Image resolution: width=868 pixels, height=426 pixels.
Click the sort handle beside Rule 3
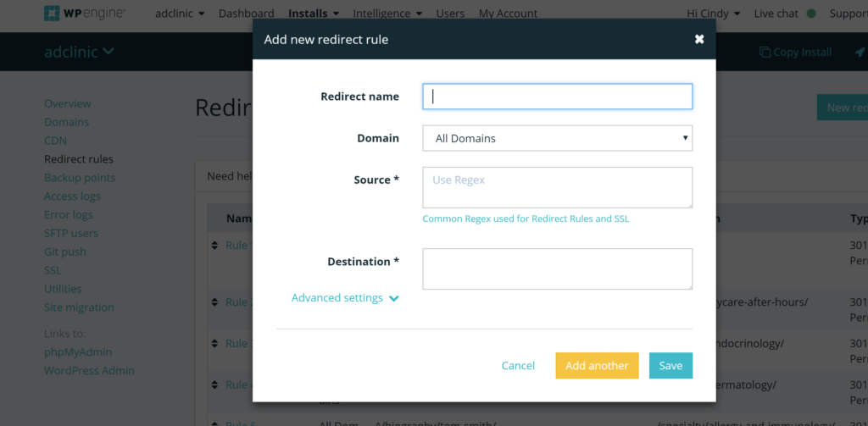214,344
